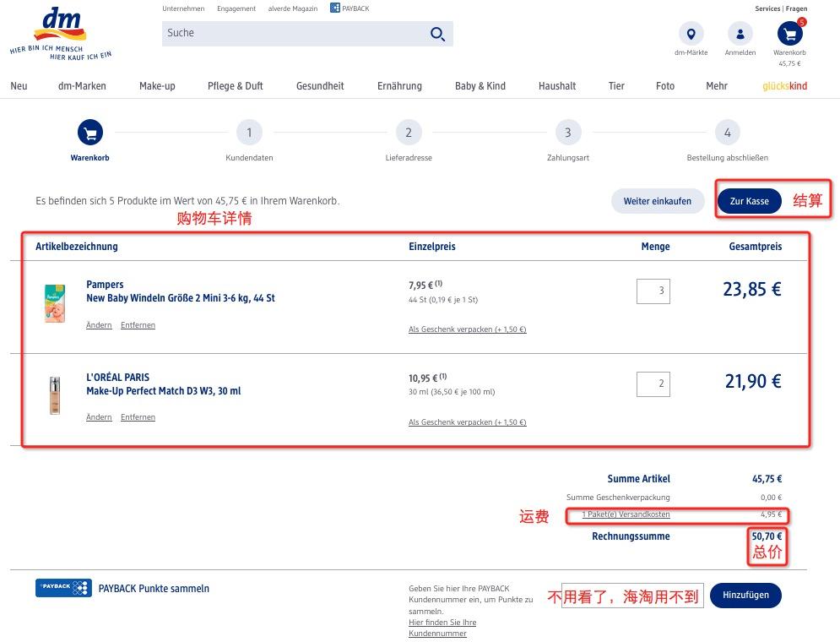Click the PAYBACK logo near Punkte sammeln
The height and width of the screenshot is (642, 840).
[64, 588]
